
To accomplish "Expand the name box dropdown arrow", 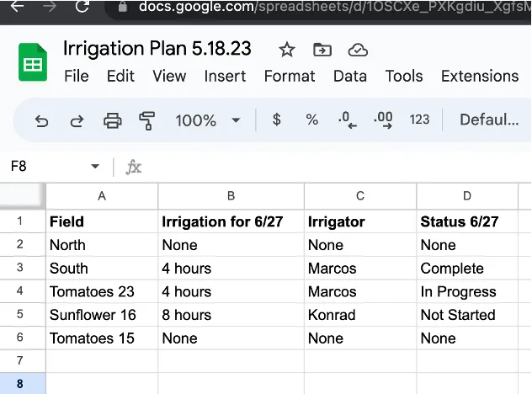I will point(95,167).
